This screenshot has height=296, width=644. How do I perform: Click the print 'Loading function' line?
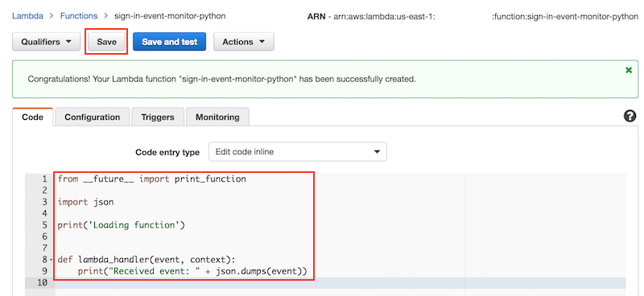(122, 225)
